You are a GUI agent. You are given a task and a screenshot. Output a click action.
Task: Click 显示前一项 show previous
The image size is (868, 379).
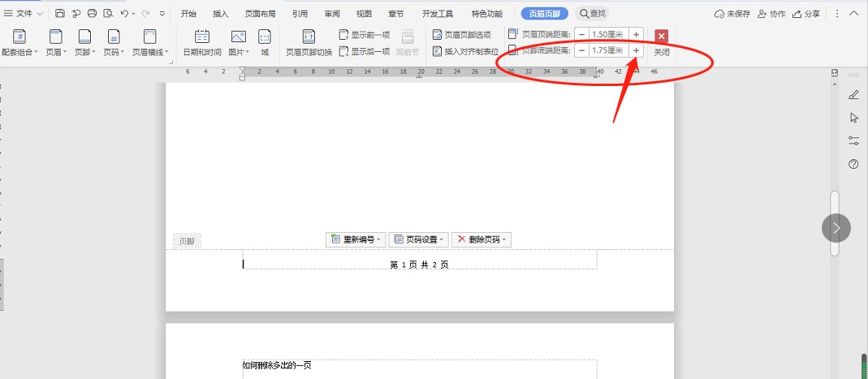tap(365, 35)
